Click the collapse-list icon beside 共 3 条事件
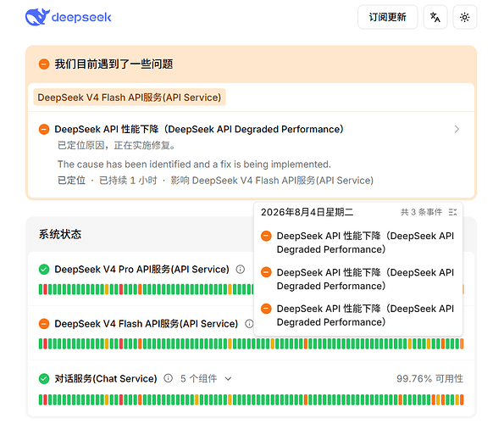504x424 pixels. (x=452, y=212)
